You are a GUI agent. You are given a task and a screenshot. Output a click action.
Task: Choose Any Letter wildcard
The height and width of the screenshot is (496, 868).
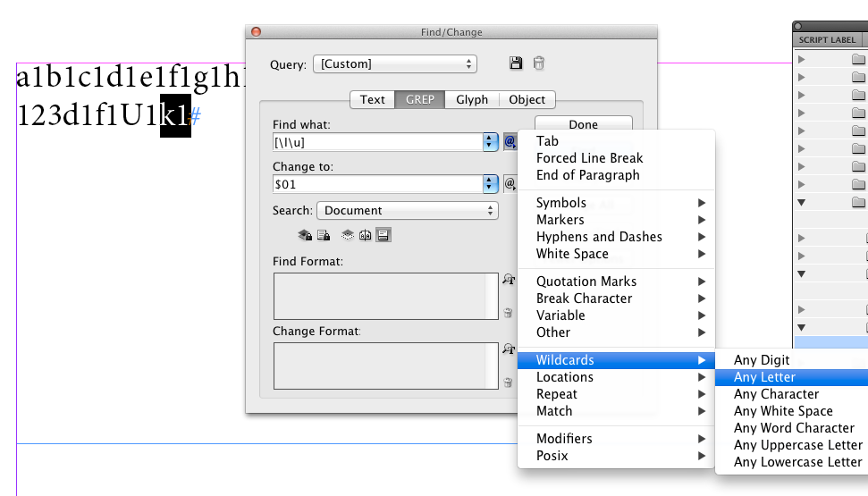pyautogui.click(x=792, y=377)
